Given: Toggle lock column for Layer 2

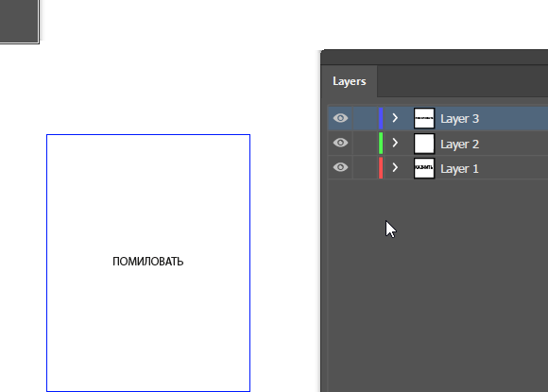Looking at the screenshot, I should pyautogui.click(x=365, y=144).
